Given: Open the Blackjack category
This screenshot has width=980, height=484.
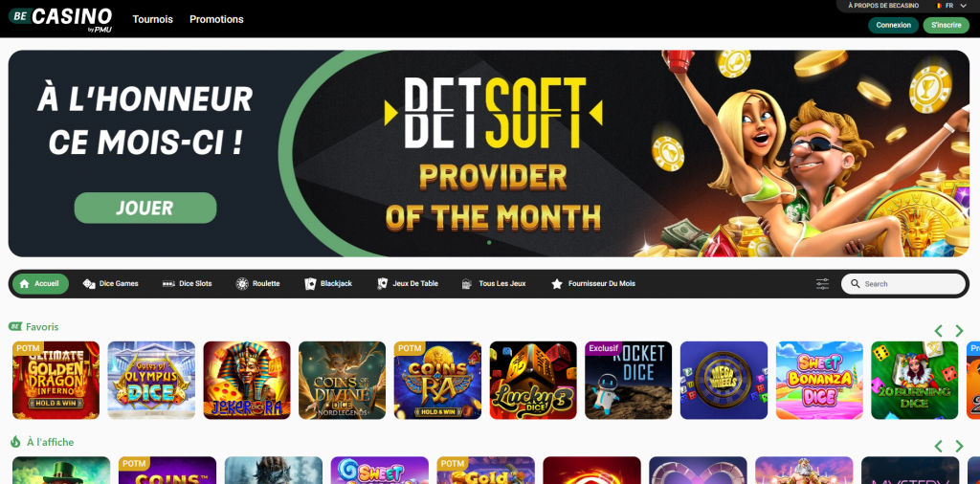Looking at the screenshot, I should (x=328, y=283).
